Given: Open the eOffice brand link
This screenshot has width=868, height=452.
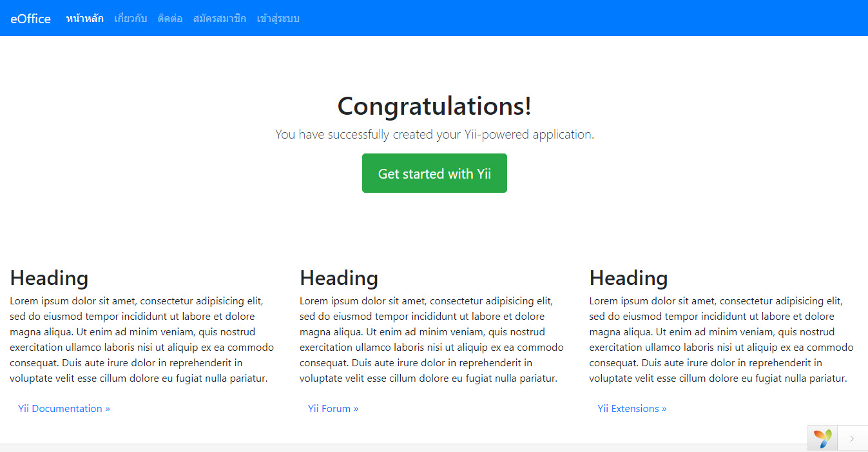Looking at the screenshot, I should point(30,19).
